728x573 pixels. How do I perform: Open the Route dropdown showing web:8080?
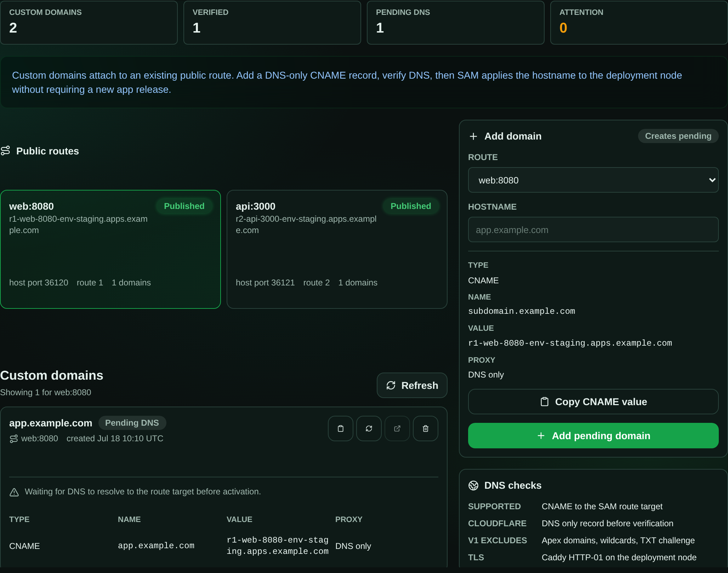pyautogui.click(x=593, y=180)
